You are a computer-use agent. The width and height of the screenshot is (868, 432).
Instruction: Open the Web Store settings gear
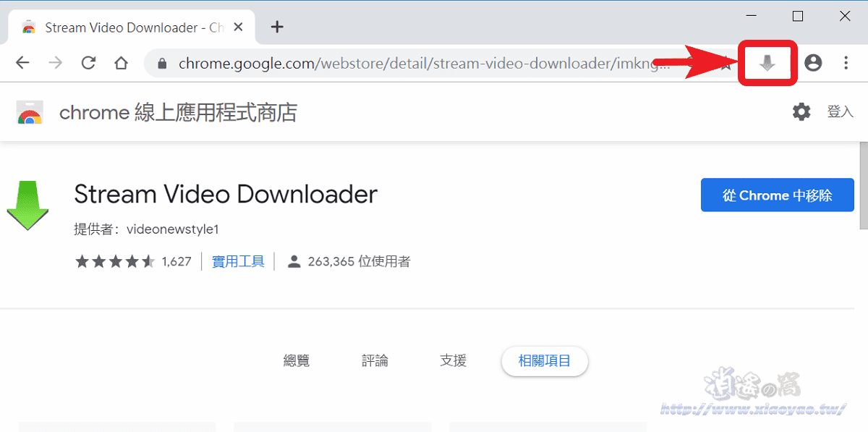(x=801, y=112)
